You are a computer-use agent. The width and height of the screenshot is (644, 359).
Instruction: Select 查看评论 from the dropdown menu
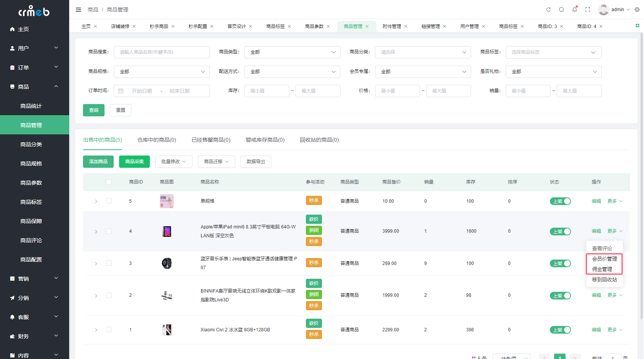(x=604, y=248)
